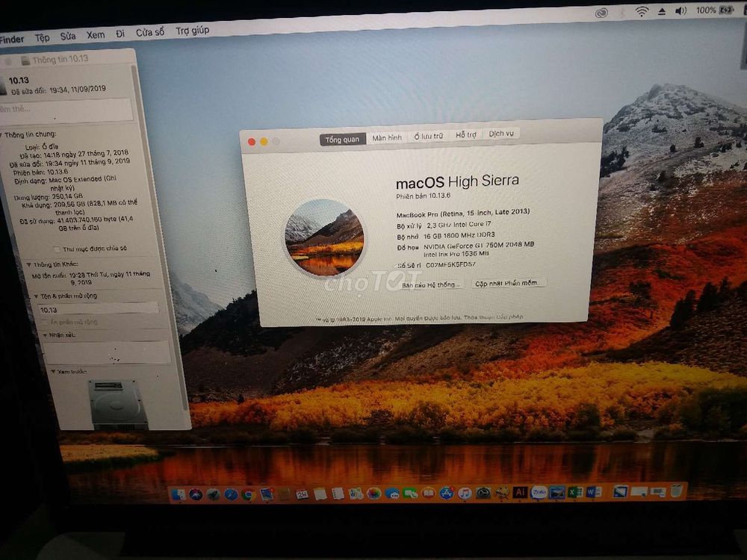This screenshot has width=747, height=560.
Task: Launch Adobe Illustrator from the dock
Action: (x=520, y=492)
